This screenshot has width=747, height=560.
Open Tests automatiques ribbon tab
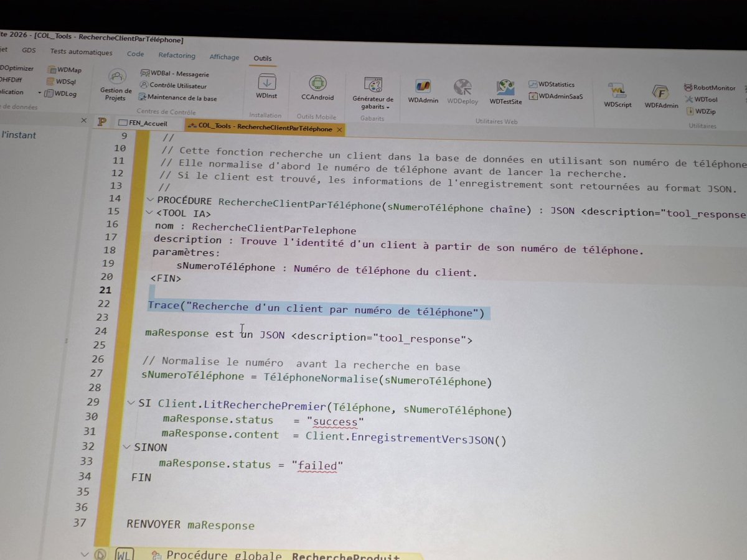tap(81, 52)
